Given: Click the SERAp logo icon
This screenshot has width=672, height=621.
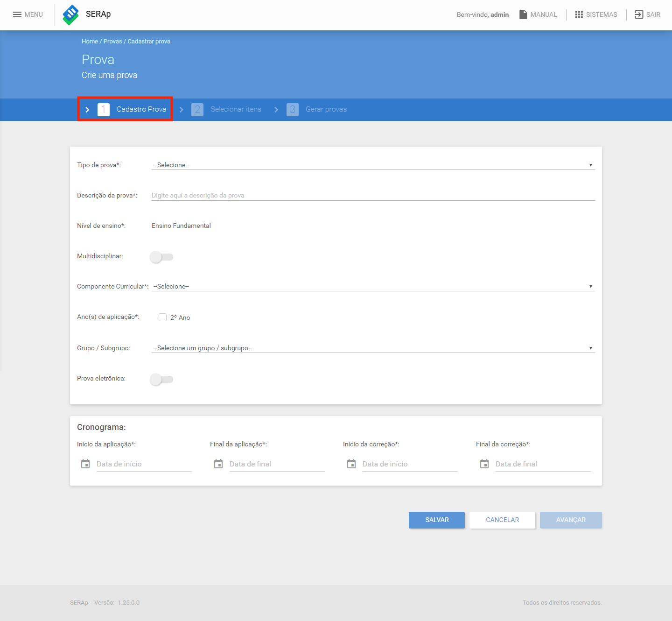Looking at the screenshot, I should point(71,14).
